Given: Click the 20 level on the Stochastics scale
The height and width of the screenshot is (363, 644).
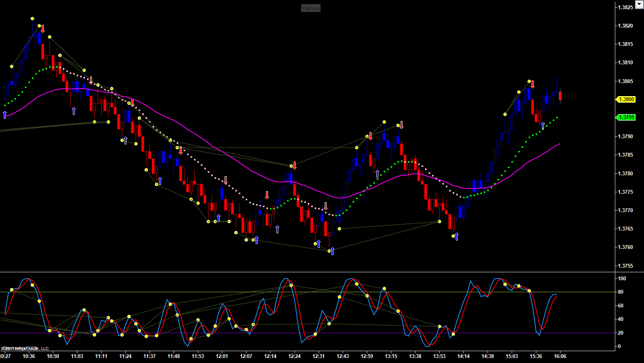Looking at the screenshot, I should (621, 333).
